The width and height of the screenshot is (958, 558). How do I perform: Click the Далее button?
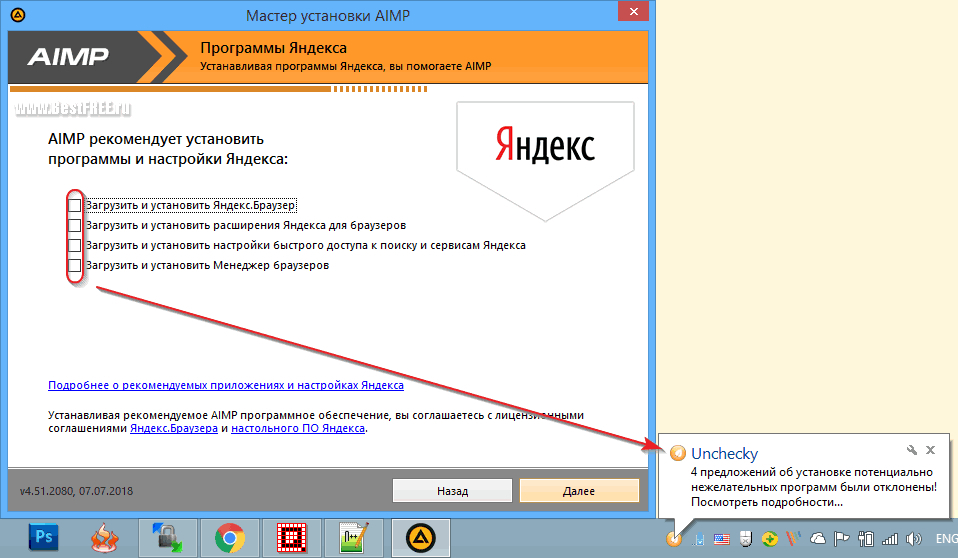coord(579,491)
